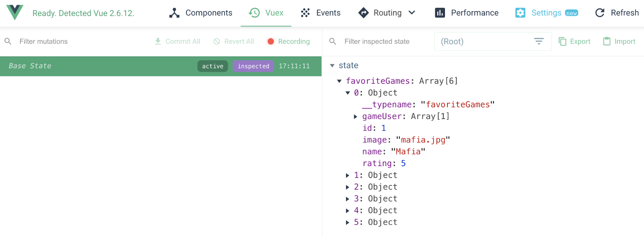Switch to the Events tab
Image resolution: width=644 pixels, height=237 pixels.
321,13
